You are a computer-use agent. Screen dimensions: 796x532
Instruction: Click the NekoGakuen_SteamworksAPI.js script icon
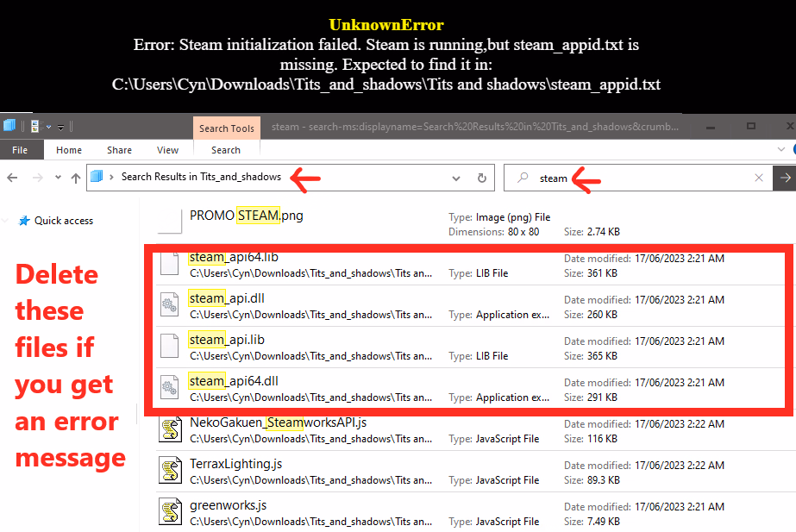pyautogui.click(x=170, y=429)
